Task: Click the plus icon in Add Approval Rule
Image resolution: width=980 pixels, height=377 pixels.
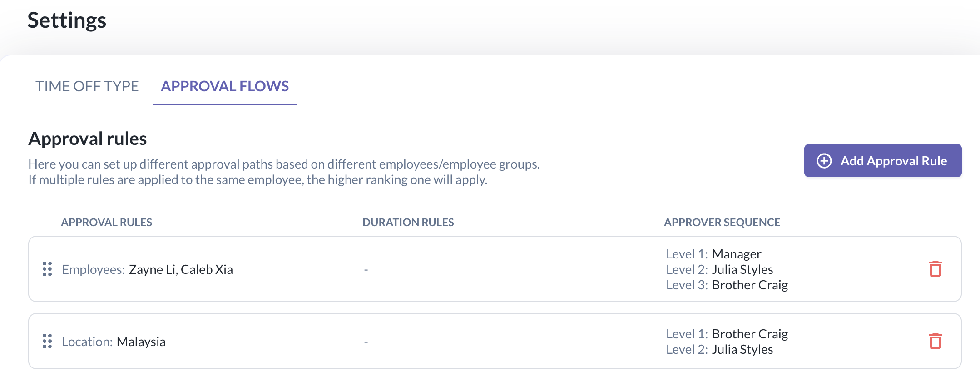Action: click(x=824, y=161)
